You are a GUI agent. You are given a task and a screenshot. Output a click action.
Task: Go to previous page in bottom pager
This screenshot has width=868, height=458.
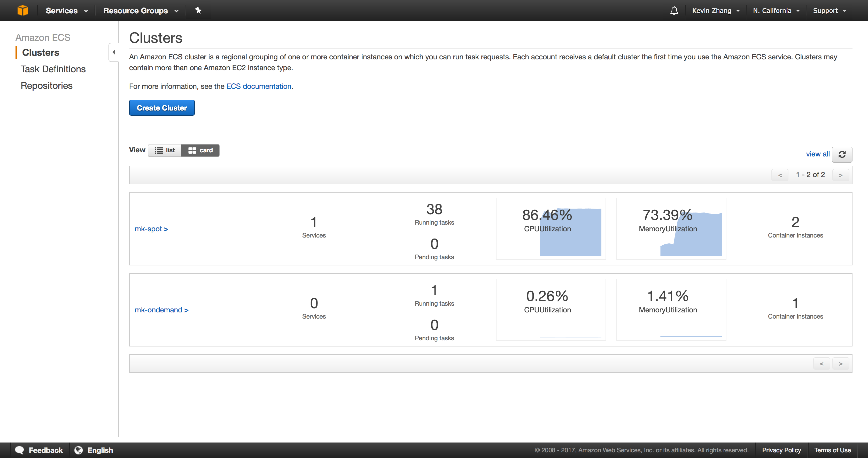point(822,364)
